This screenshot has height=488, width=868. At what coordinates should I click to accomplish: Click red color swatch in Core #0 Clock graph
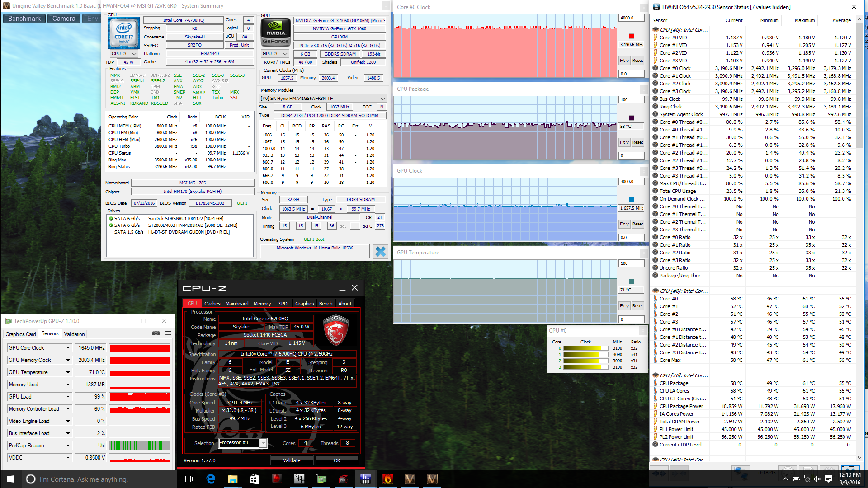(x=632, y=36)
